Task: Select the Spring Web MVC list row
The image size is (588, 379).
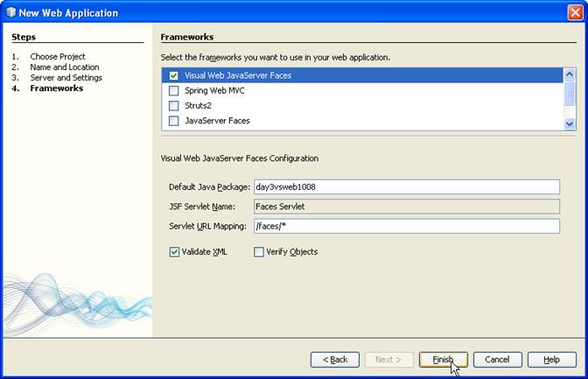Action: (362, 90)
